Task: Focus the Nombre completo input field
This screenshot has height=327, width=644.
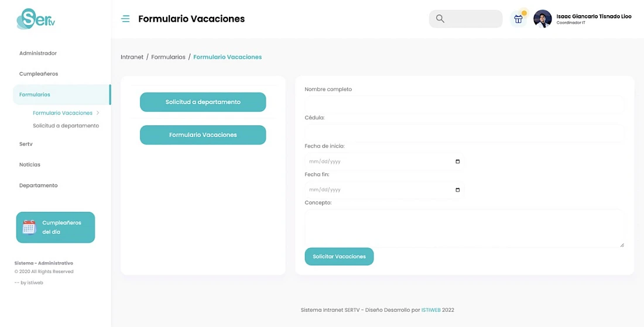Action: 464,105
